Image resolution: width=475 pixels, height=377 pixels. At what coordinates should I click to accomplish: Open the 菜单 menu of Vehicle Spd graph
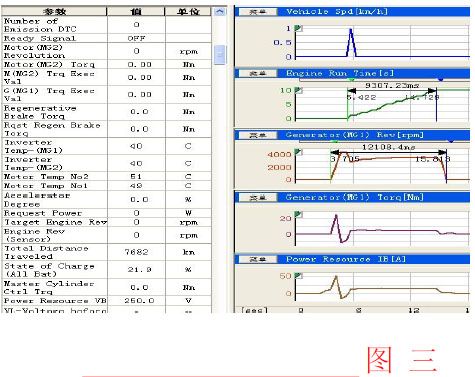click(258, 12)
